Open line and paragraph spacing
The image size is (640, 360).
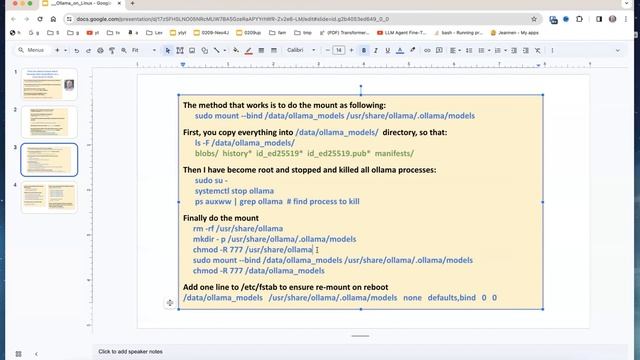[x=469, y=51]
